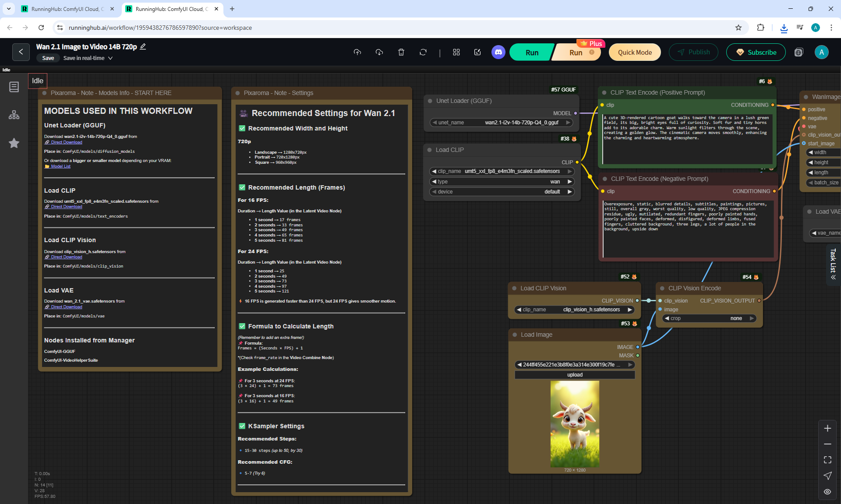Collapse the Load CLIP Vision node dot
This screenshot has width=841, height=504.
[514, 288]
